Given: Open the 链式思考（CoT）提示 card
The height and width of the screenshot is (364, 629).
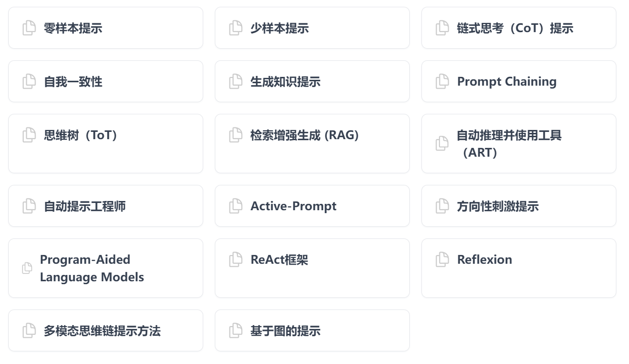Looking at the screenshot, I should tap(515, 28).
